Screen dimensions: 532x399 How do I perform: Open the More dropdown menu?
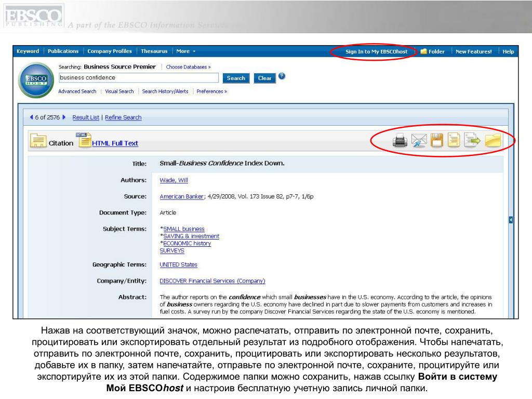(185, 51)
